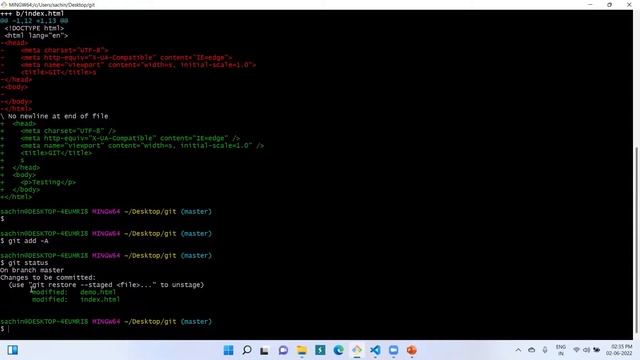Click the terminal vertical scrollbar thumb
This screenshot has width=640, height=360.
pos(636,240)
